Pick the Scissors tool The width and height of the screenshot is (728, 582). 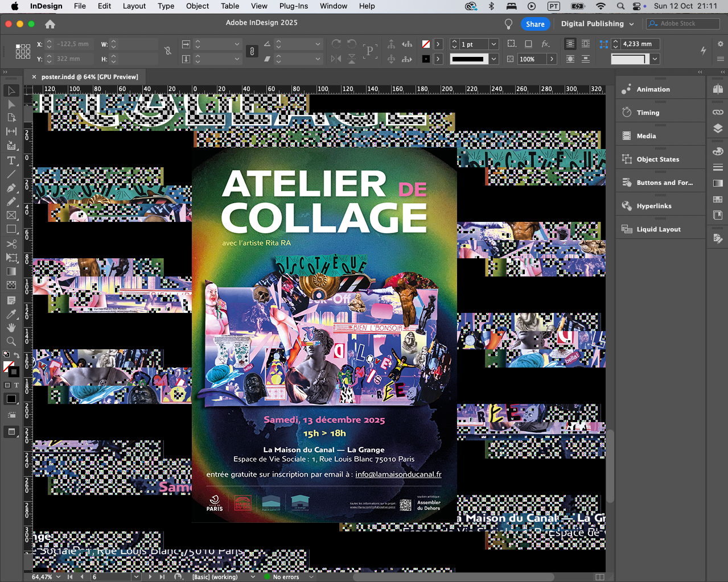click(11, 244)
